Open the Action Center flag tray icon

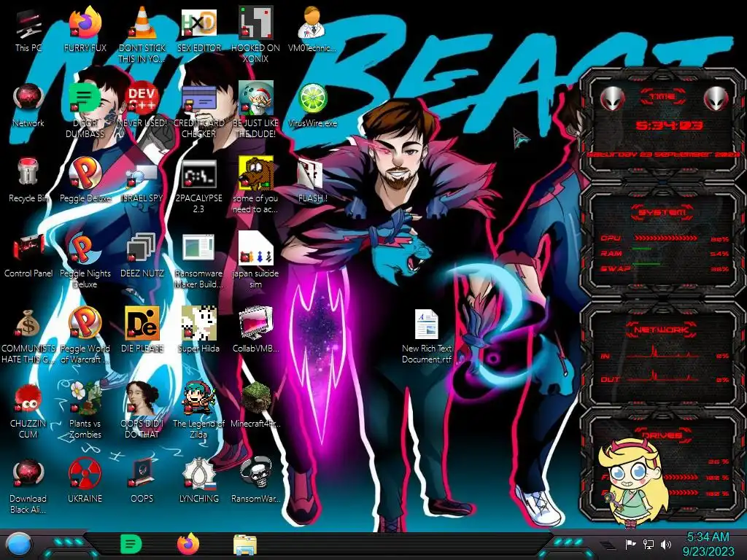(x=630, y=544)
